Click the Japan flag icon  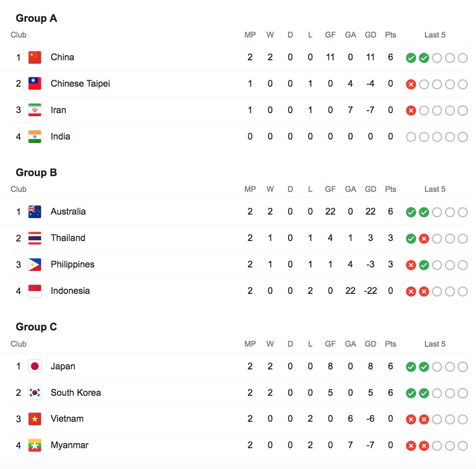point(35,366)
